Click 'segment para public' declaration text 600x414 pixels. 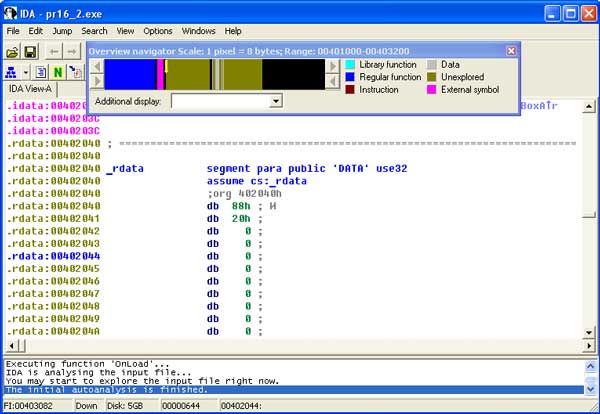pos(266,168)
